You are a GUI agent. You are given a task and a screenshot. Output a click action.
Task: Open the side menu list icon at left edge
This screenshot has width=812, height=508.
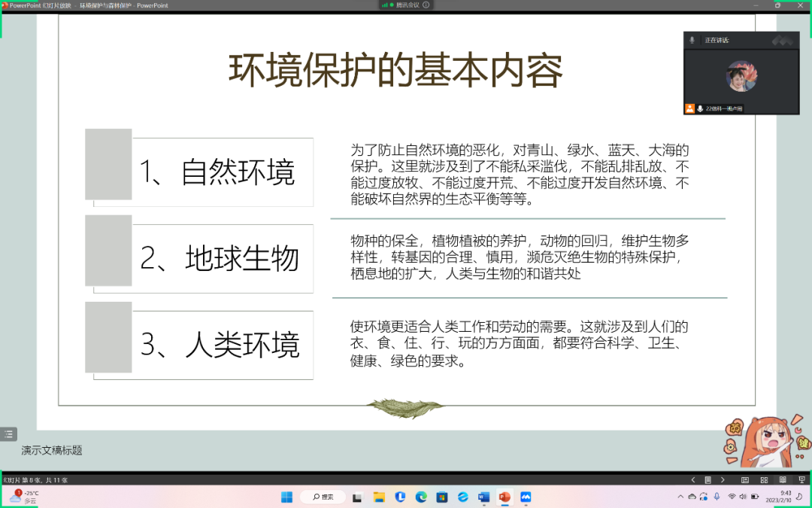[x=8, y=433]
